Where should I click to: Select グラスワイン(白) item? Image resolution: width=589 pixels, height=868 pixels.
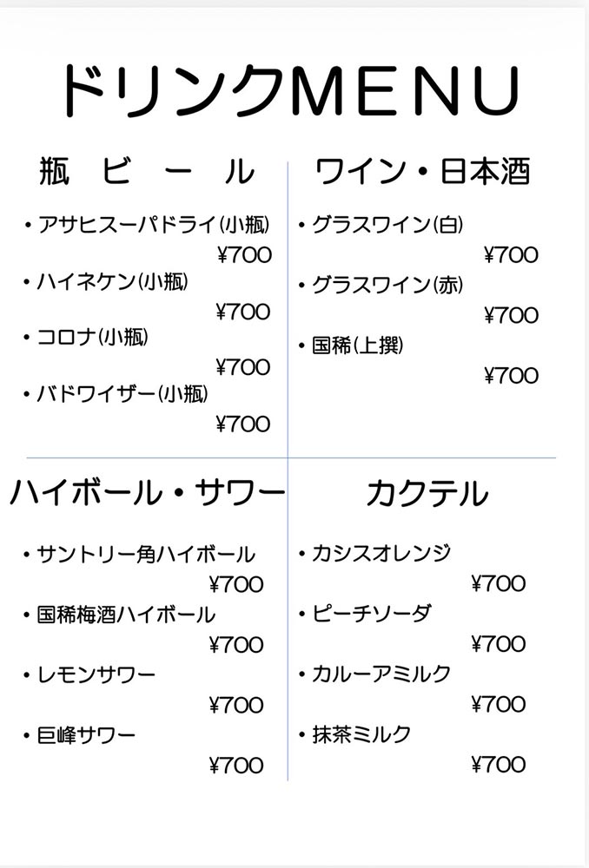[387, 226]
